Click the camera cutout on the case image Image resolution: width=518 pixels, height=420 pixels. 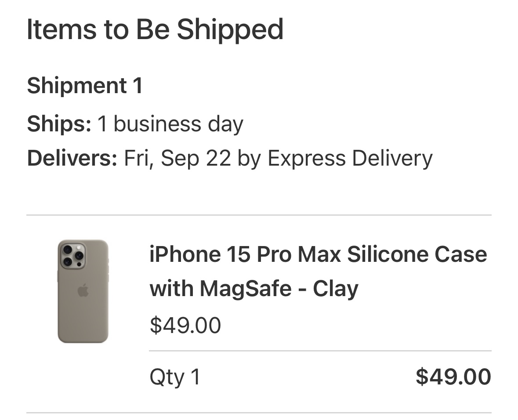73,255
